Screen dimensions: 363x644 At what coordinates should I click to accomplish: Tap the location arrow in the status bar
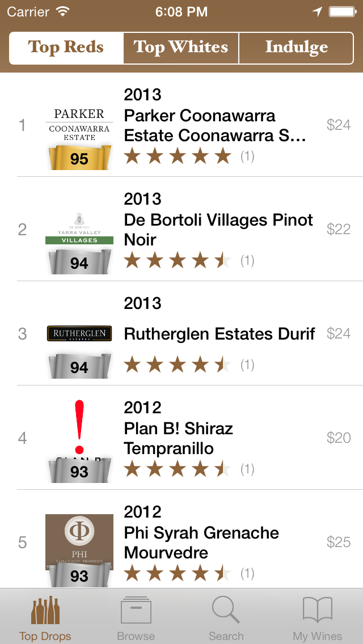(318, 11)
